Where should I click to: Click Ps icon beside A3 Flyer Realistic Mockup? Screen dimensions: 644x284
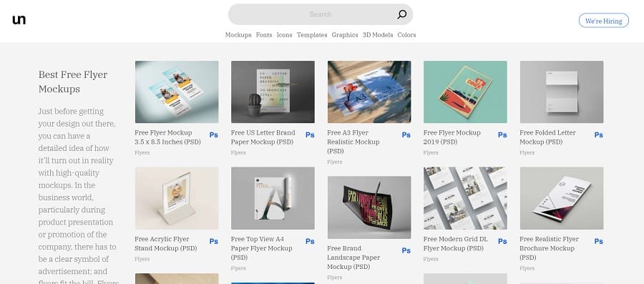[x=406, y=135]
